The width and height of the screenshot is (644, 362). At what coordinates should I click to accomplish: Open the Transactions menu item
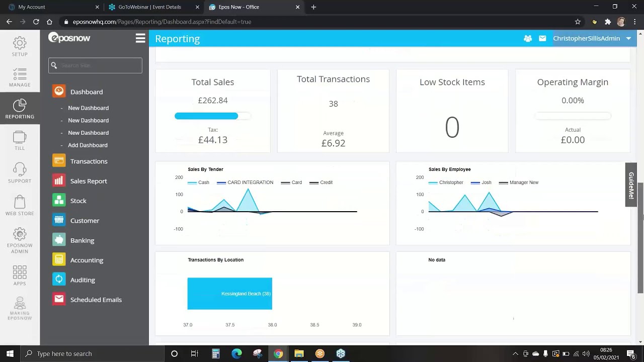(x=89, y=161)
